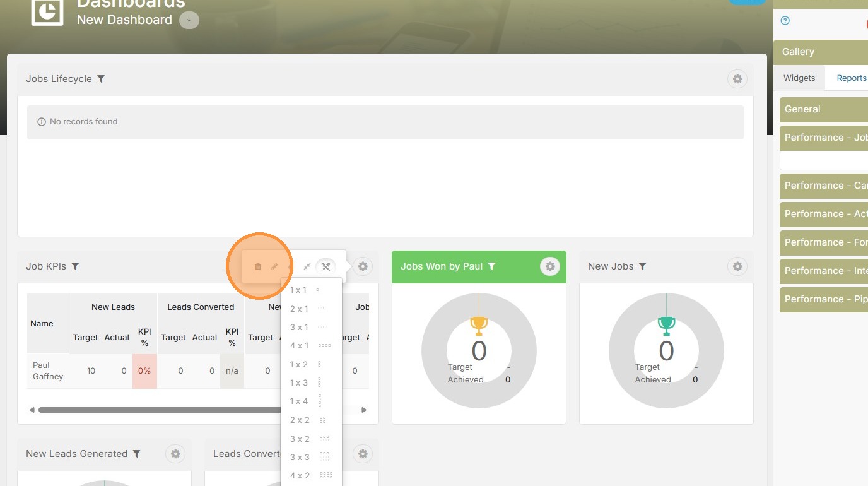Expand the 'Performance - Inte' group
Viewport: 868px width, 486px height.
pos(824,271)
